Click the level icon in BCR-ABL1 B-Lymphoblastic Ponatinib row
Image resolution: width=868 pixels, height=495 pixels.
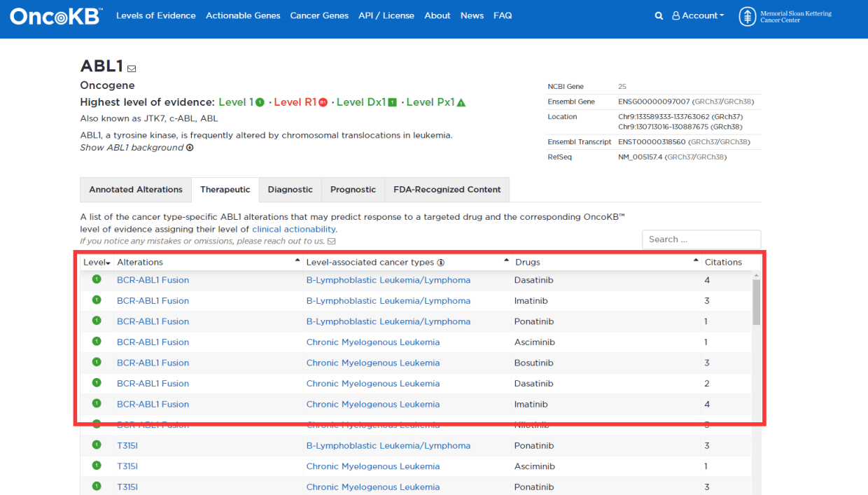[x=97, y=321]
